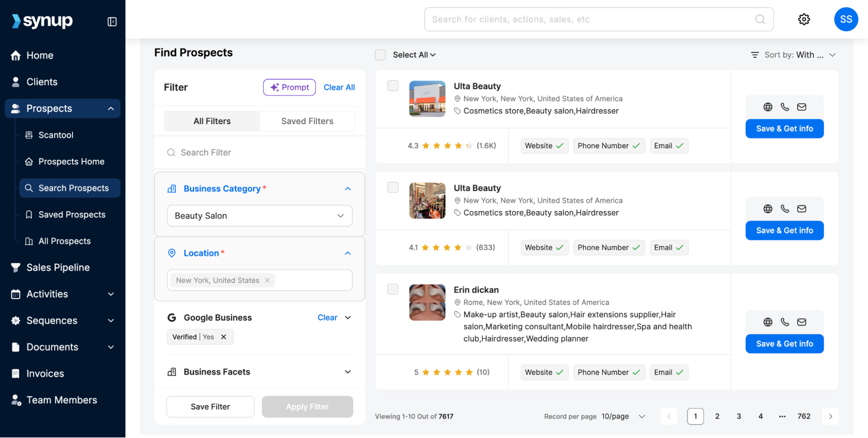868x438 pixels.
Task: Click the search magnifier icon in top bar
Action: pos(760,19)
